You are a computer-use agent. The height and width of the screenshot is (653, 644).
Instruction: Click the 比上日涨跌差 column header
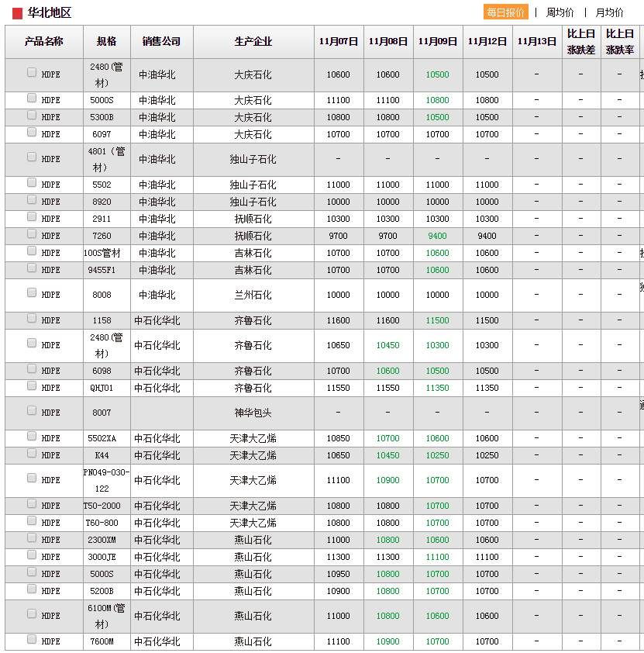[x=580, y=42]
